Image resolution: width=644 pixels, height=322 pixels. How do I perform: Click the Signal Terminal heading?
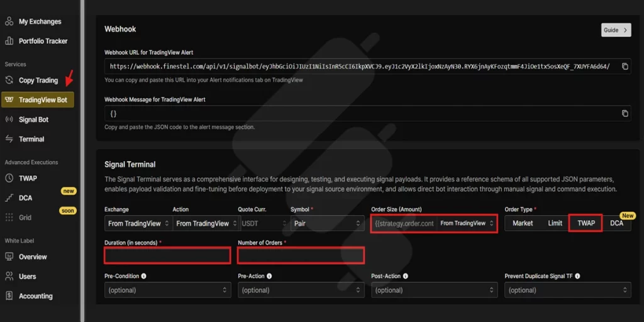coord(130,165)
